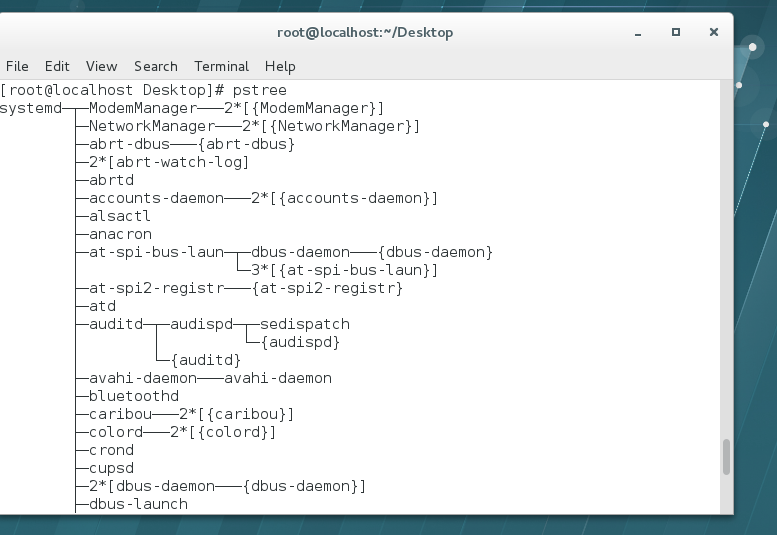This screenshot has width=777, height=535.
Task: Click the 2*[{accounts-daemon}] thread entry
Action: pos(344,198)
